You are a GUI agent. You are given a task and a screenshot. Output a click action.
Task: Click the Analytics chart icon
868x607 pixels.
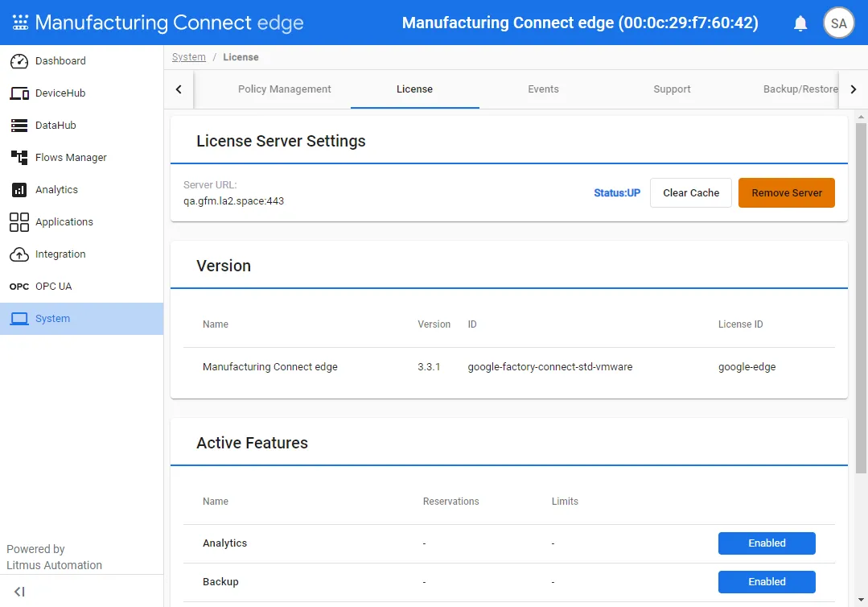[x=19, y=189]
